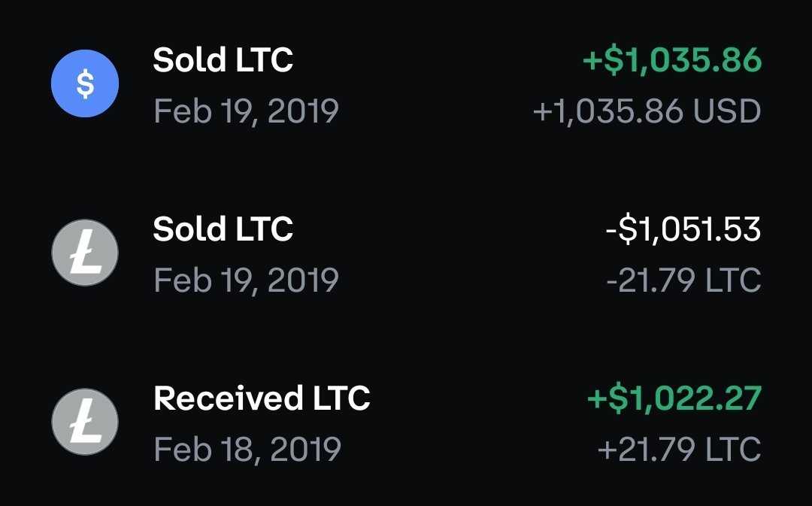Viewport: 812px width, 506px height.
Task: Click the Feb 19, 2019 date under the dollar icon row
Action: [x=247, y=111]
